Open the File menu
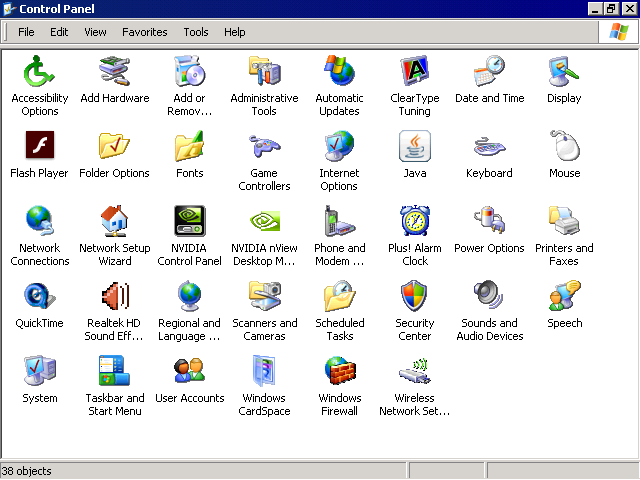This screenshot has height=480, width=640. tap(26, 32)
